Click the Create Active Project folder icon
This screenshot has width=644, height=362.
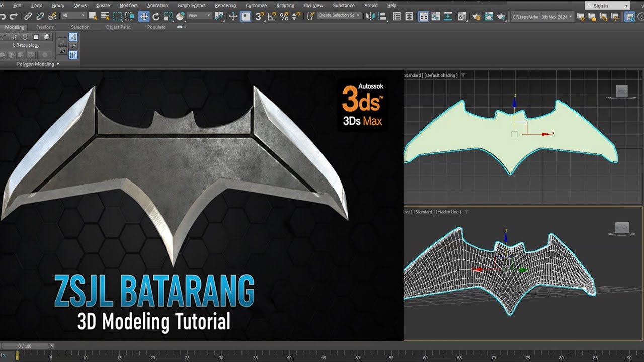point(592,17)
